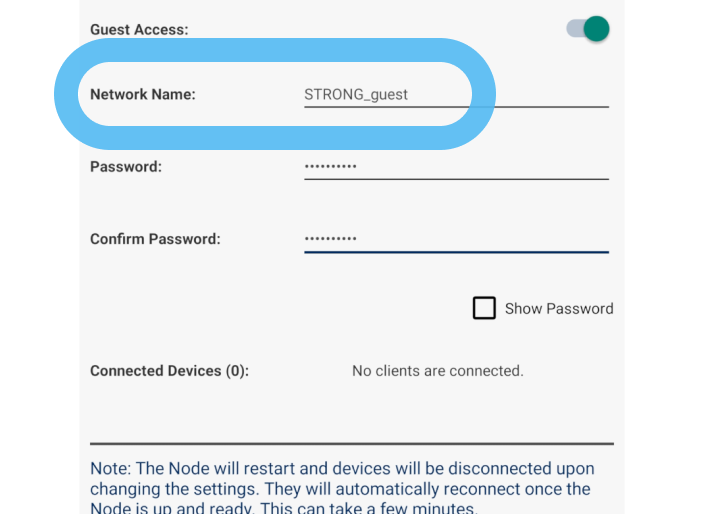Click the empty box beside Show Password

[x=484, y=308]
